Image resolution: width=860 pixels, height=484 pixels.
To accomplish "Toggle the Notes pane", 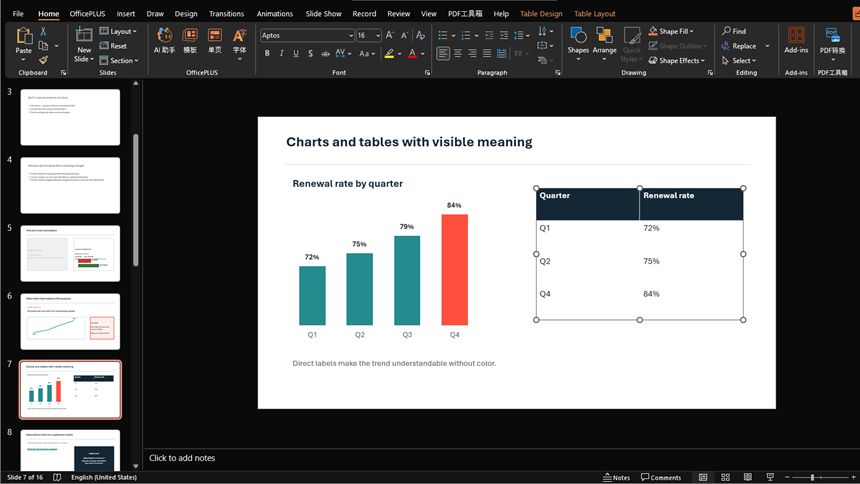I will click(x=616, y=477).
